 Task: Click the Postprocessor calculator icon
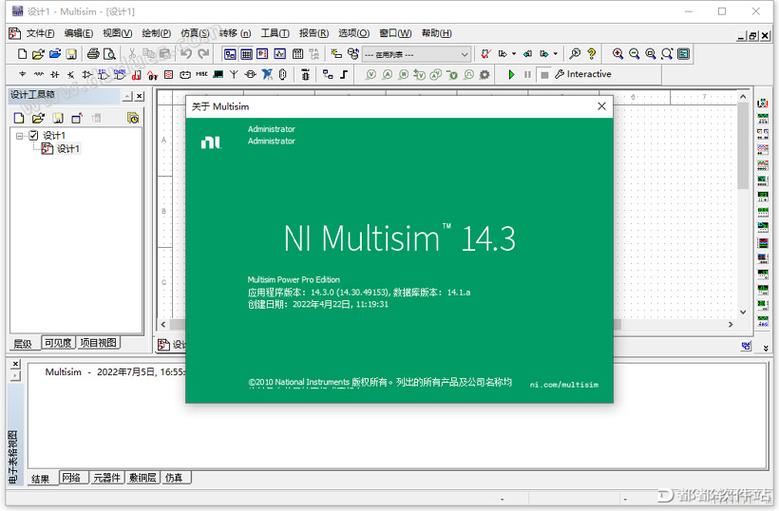click(298, 54)
